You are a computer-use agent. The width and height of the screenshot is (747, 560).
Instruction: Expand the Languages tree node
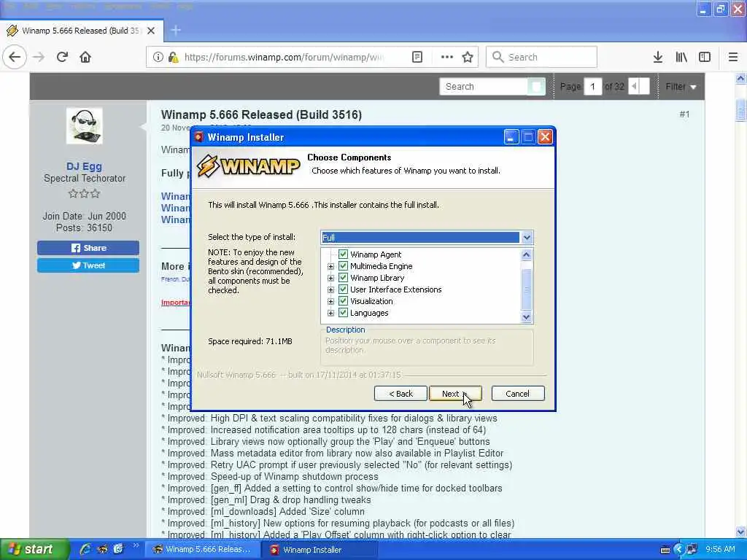point(330,313)
